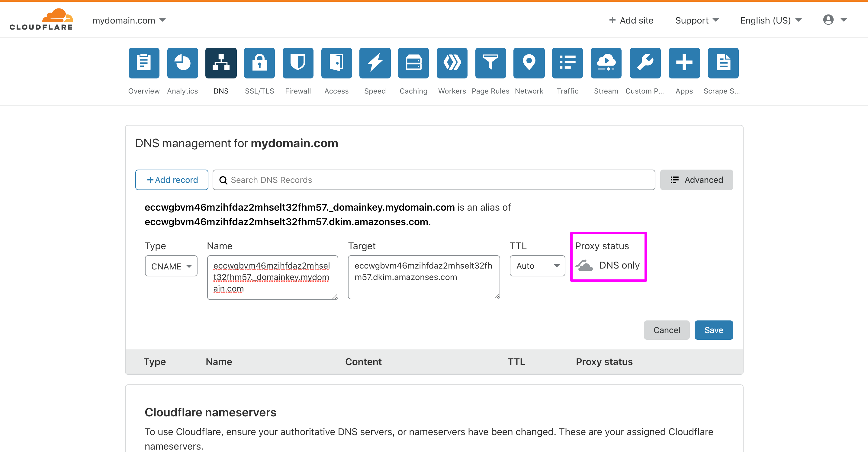Screen dimensions: 868x452
Task: Open the Overview section icon
Action: pyautogui.click(x=144, y=63)
